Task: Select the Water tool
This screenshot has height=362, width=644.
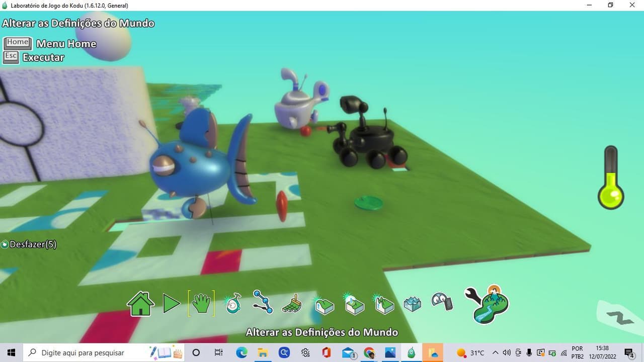Action: 413,304
